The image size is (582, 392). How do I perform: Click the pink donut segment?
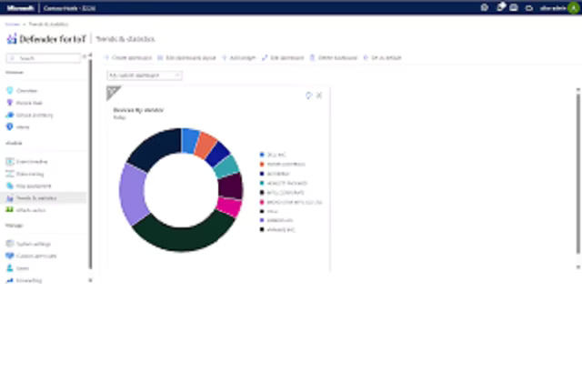(x=229, y=206)
